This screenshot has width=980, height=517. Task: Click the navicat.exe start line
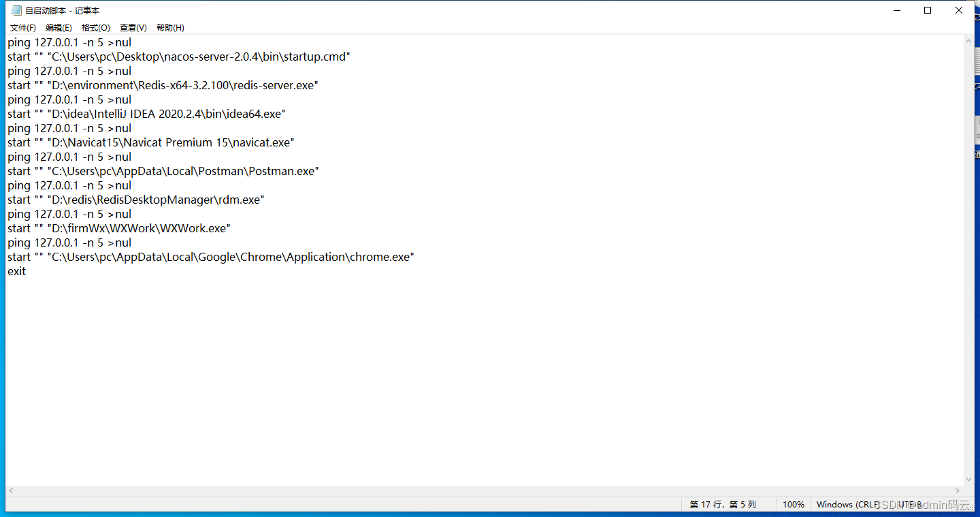click(150, 142)
